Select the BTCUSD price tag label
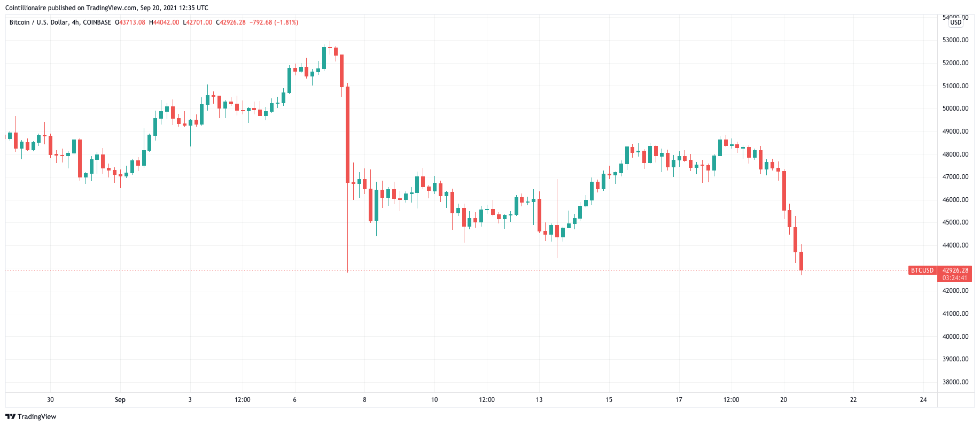The width and height of the screenshot is (980, 426). [922, 270]
